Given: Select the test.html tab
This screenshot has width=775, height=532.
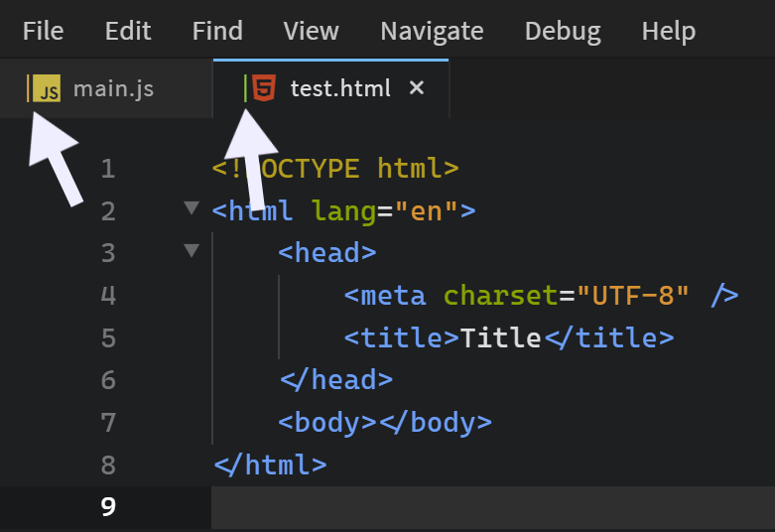Looking at the screenshot, I should pyautogui.click(x=339, y=89).
